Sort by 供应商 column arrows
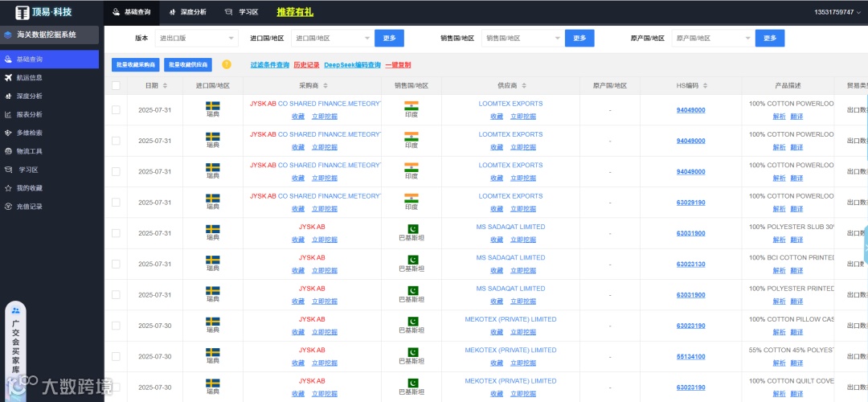The width and height of the screenshot is (868, 402). click(524, 86)
